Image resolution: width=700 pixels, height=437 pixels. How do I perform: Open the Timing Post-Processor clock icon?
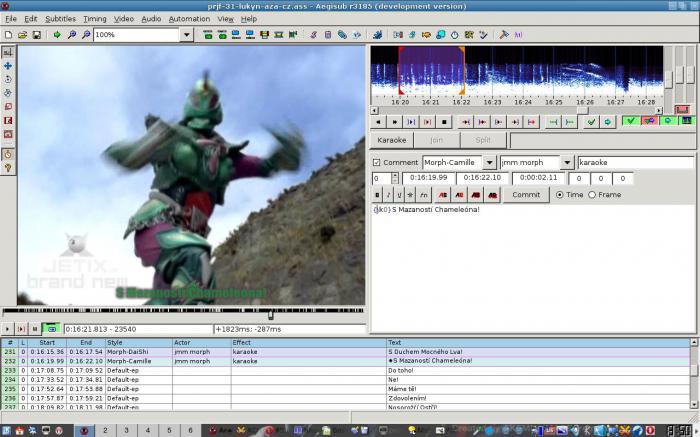[x=454, y=35]
